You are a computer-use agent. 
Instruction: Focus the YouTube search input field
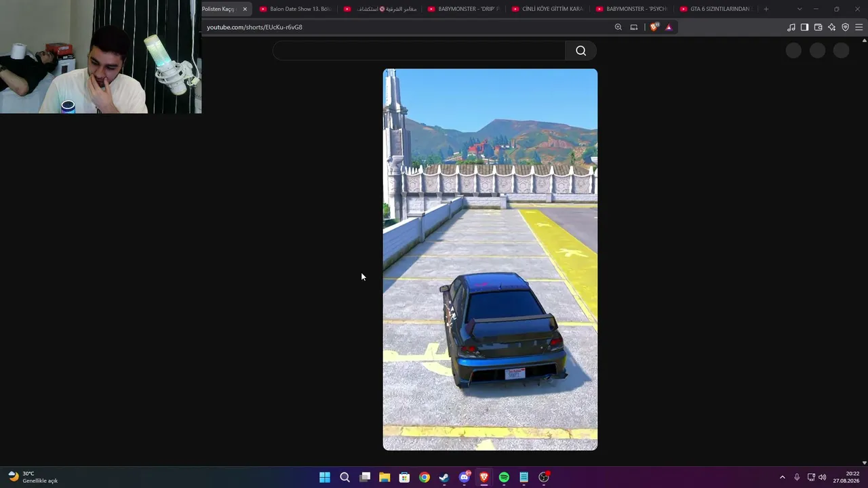point(419,51)
